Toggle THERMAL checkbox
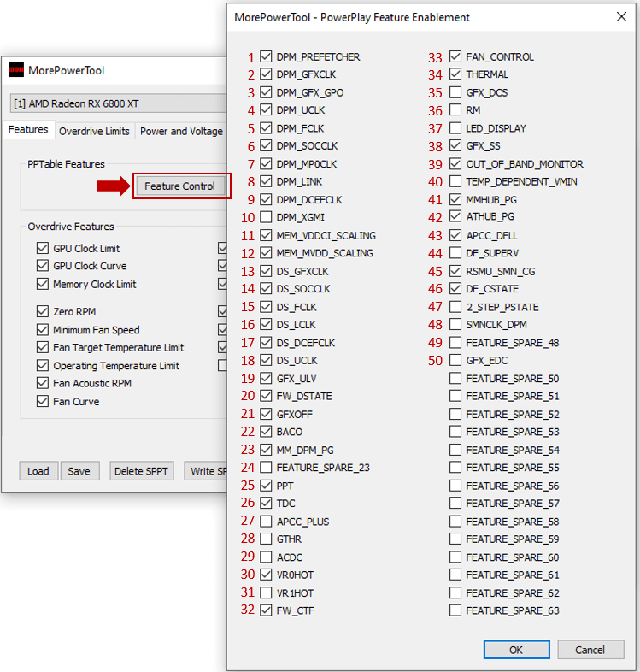The width and height of the screenshot is (640, 672). click(455, 74)
